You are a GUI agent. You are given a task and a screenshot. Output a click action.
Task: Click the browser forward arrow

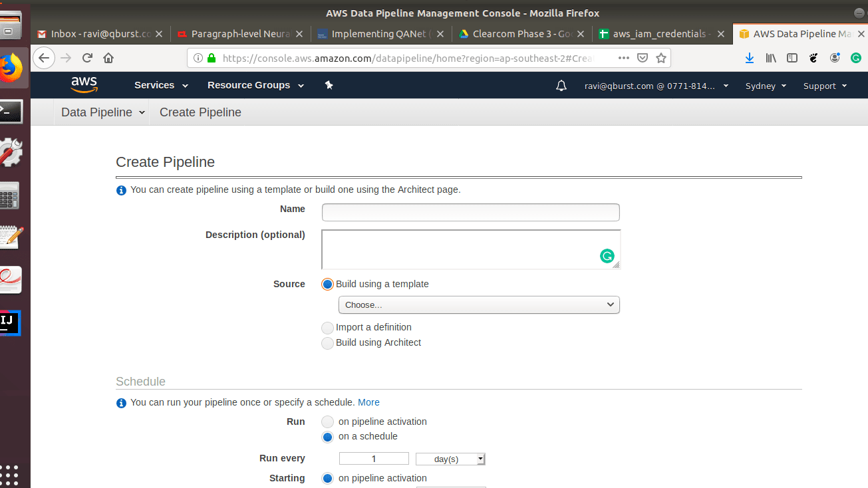(x=66, y=58)
